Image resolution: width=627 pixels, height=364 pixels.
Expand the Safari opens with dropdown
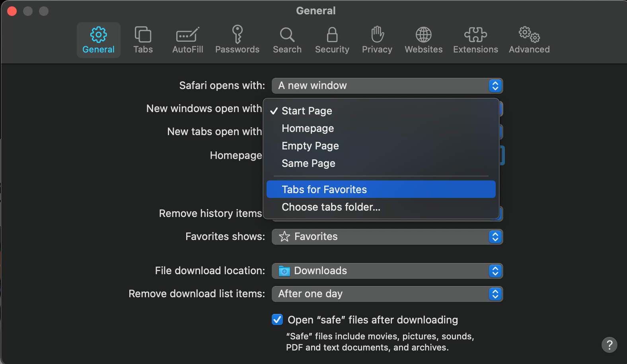[x=387, y=86]
